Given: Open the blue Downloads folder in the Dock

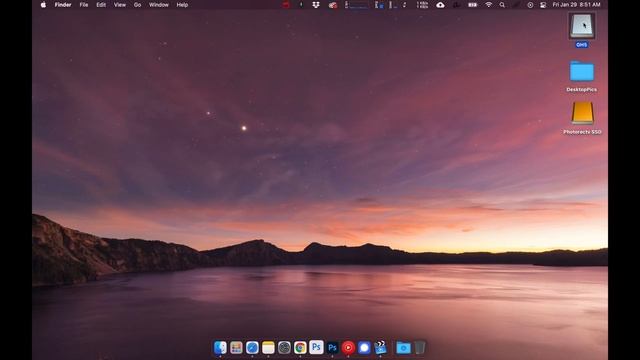Looking at the screenshot, I should 403,347.
